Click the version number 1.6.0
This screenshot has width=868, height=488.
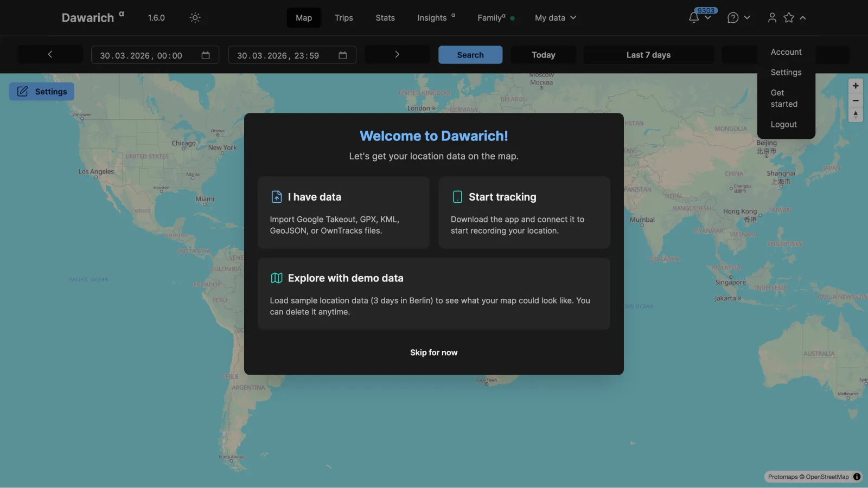(x=156, y=18)
